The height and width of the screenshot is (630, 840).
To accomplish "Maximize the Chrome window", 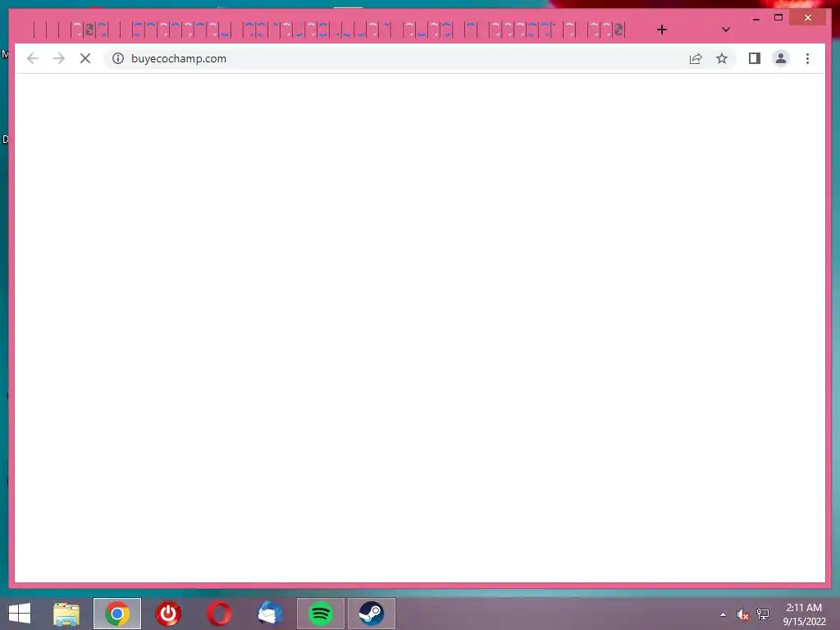I will click(x=778, y=18).
